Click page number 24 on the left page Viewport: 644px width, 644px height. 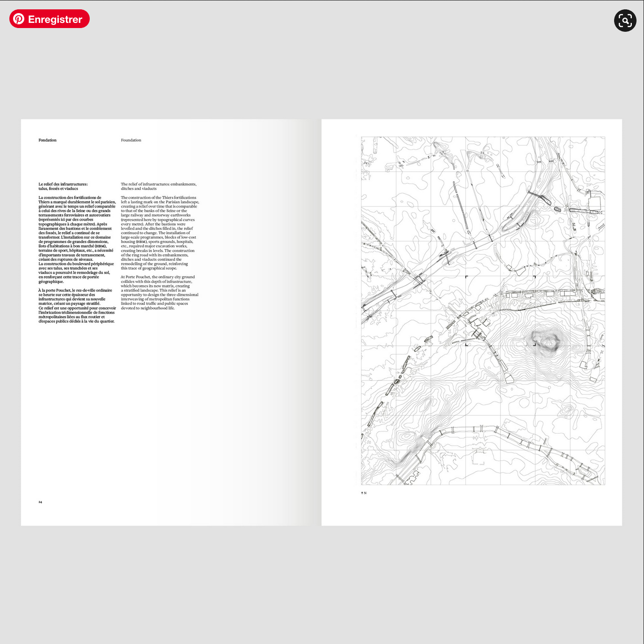point(40,502)
